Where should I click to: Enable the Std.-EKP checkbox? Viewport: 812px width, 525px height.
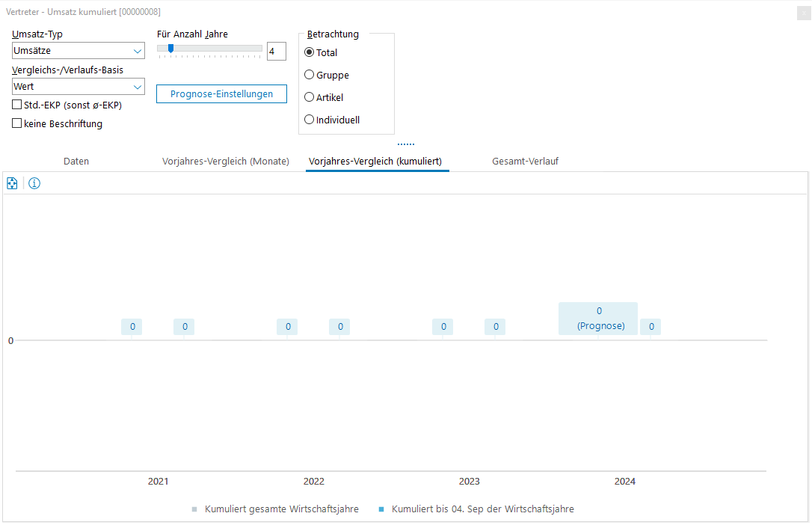click(x=17, y=105)
